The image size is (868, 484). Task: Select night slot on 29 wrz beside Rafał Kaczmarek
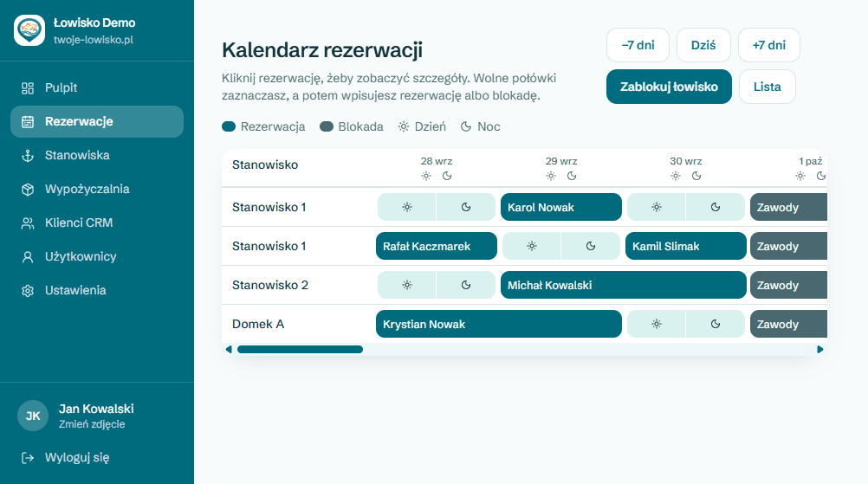[591, 246]
